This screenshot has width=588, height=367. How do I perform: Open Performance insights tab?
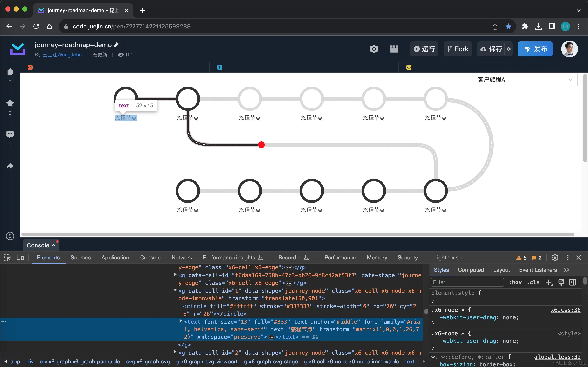coord(233,258)
